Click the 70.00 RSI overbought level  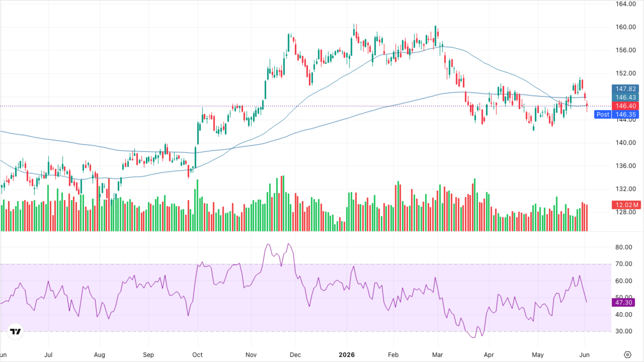click(x=624, y=264)
